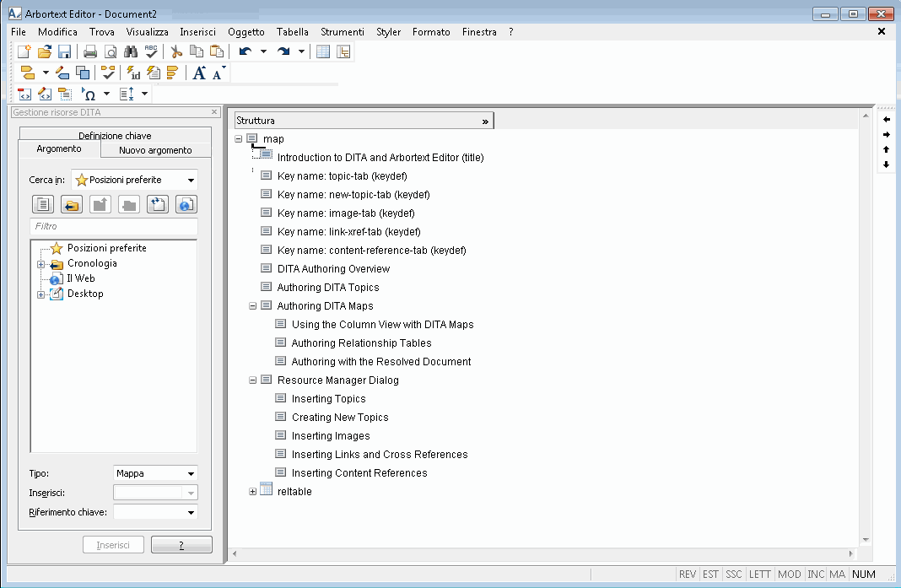Screen dimensions: 901x588
Task: Switch to the Definizione chiave tab
Action: coord(115,136)
